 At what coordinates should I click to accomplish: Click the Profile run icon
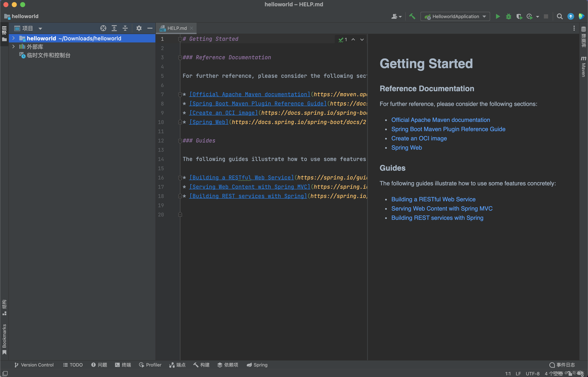[530, 16]
